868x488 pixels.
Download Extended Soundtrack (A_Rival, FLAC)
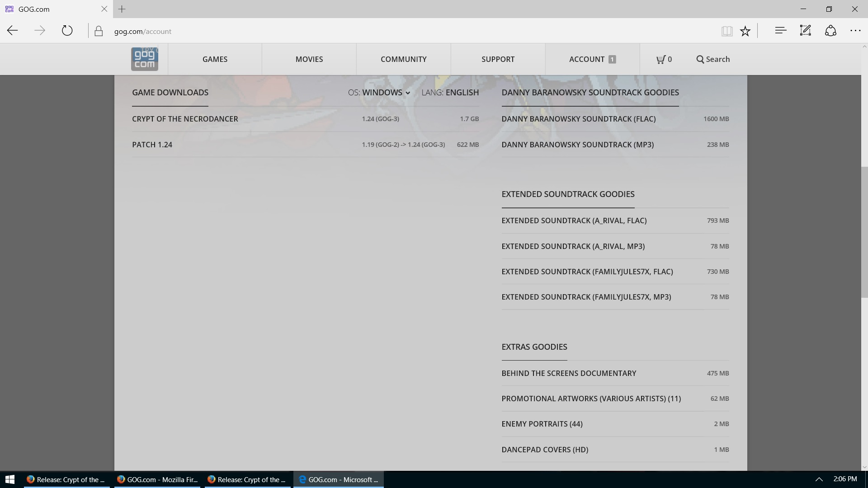[615, 221]
